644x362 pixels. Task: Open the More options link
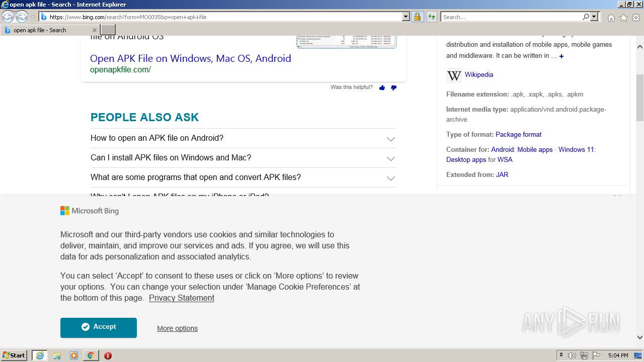pyautogui.click(x=177, y=328)
